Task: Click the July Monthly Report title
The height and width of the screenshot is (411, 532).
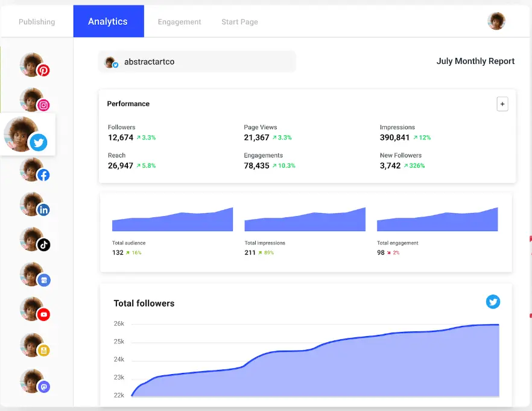Action: click(475, 61)
